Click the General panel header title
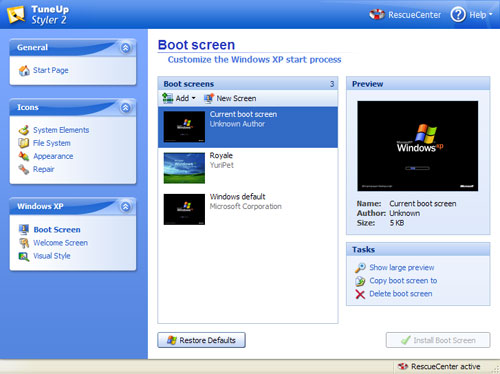 (32, 47)
